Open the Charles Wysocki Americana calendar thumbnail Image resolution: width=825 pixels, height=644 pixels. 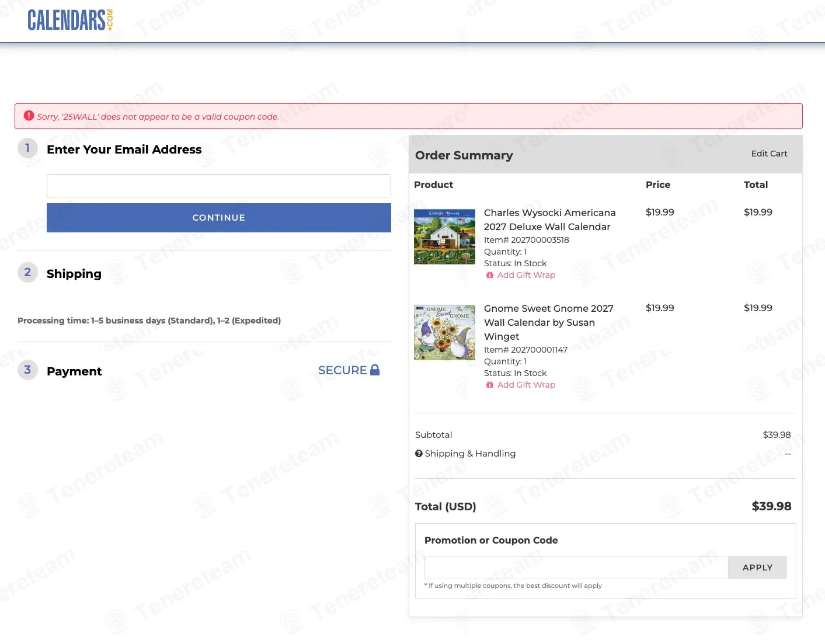(444, 236)
